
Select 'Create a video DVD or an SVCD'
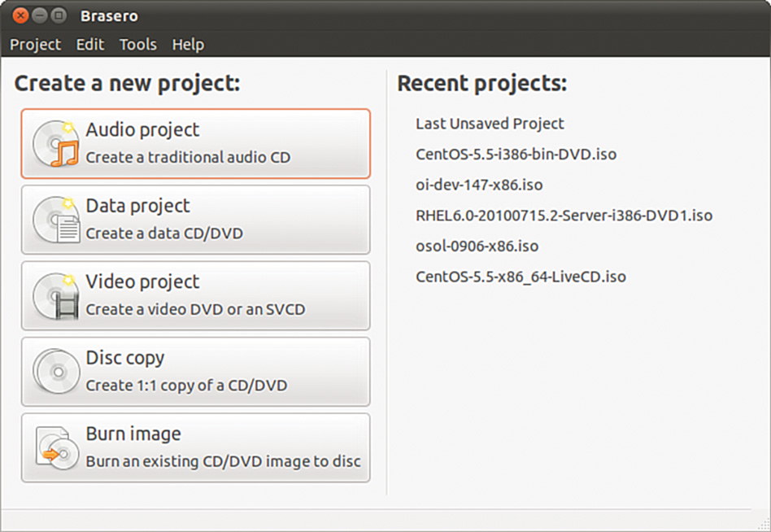click(195, 309)
